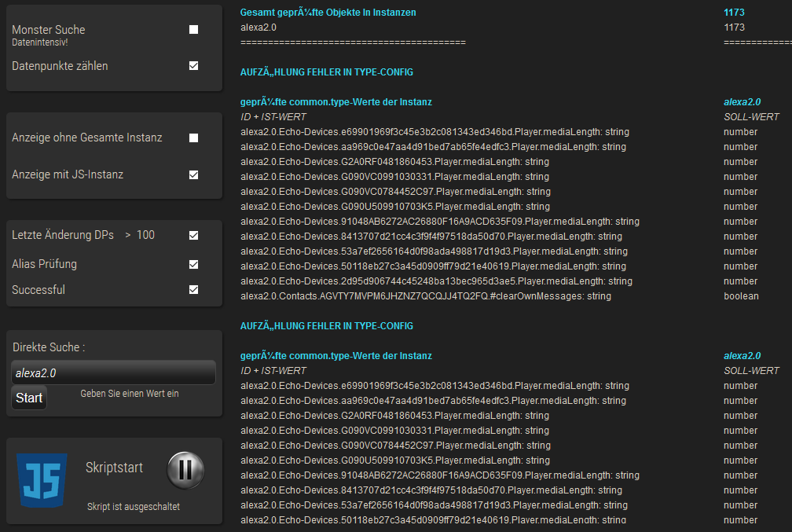The image size is (792, 532).
Task: Enable the Monster Suche checkbox
Action: coord(193,30)
